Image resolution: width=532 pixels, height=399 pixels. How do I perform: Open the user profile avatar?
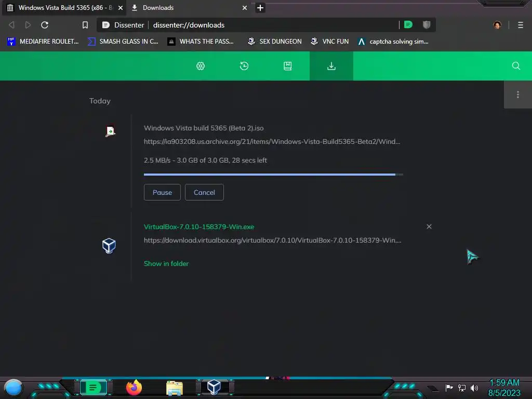tap(497, 25)
